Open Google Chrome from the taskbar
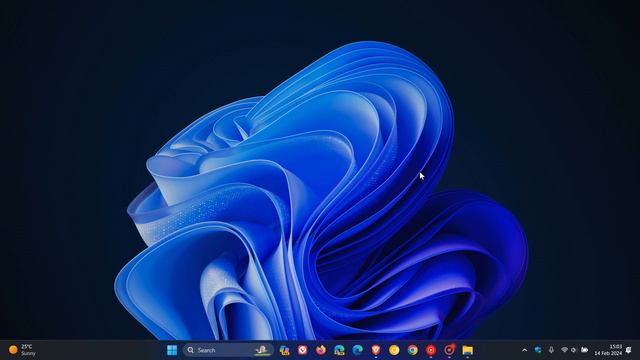The width and height of the screenshot is (640, 360). point(413,350)
